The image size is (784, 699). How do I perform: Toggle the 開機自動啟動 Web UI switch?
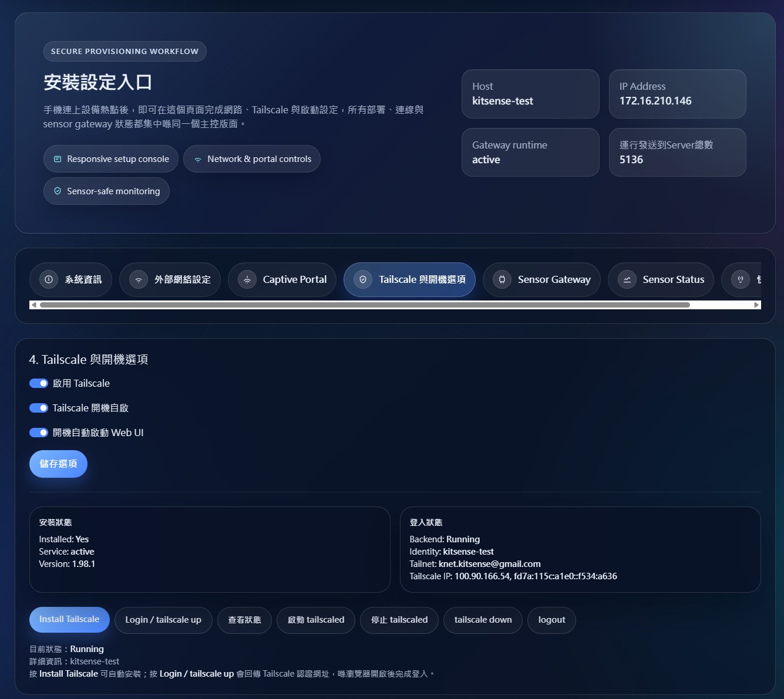pos(39,433)
